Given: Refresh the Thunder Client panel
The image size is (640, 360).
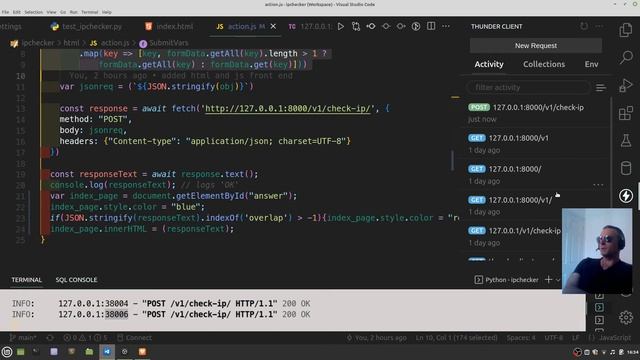Looking at the screenshot, I should click(x=584, y=27).
